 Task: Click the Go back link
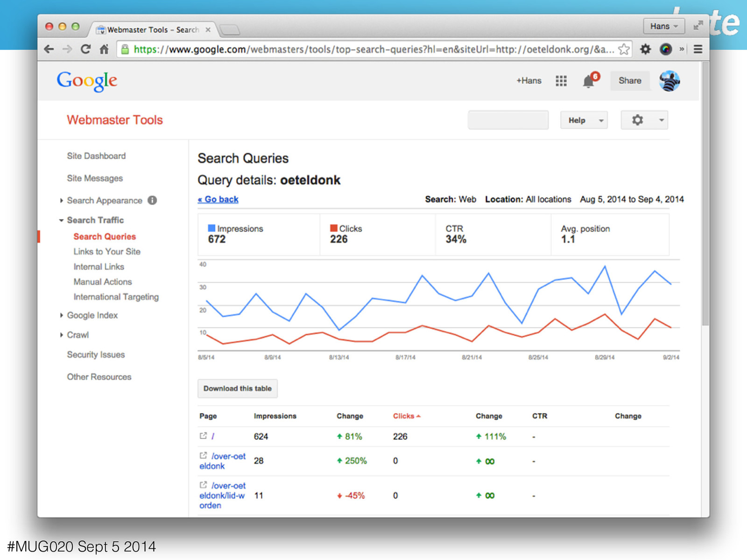coord(218,199)
